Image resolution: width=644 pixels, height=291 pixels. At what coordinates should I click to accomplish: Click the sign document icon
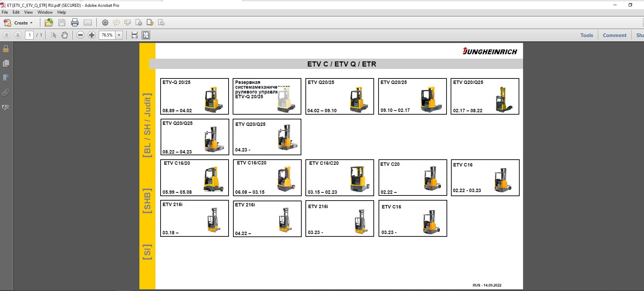(161, 23)
